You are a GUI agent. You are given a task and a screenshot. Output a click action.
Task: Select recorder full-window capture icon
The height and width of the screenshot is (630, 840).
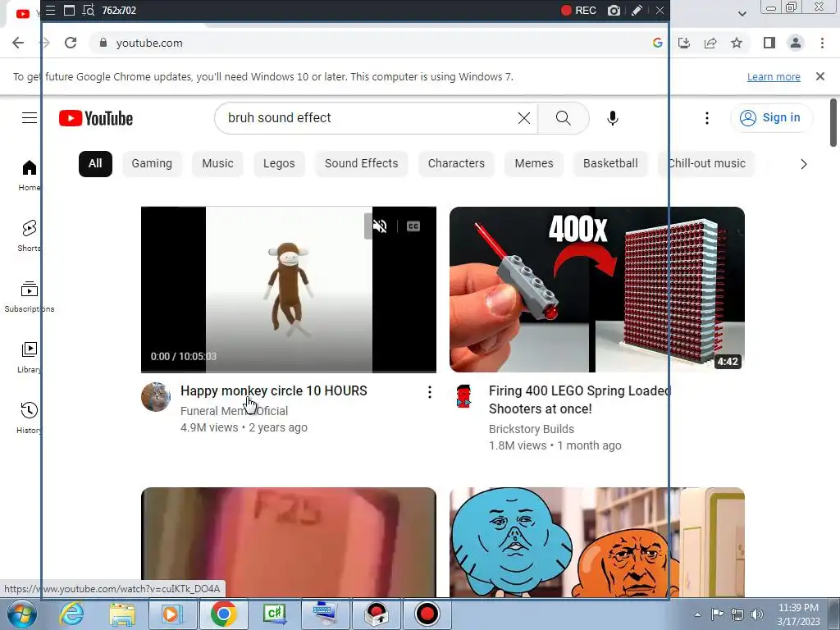(69, 10)
